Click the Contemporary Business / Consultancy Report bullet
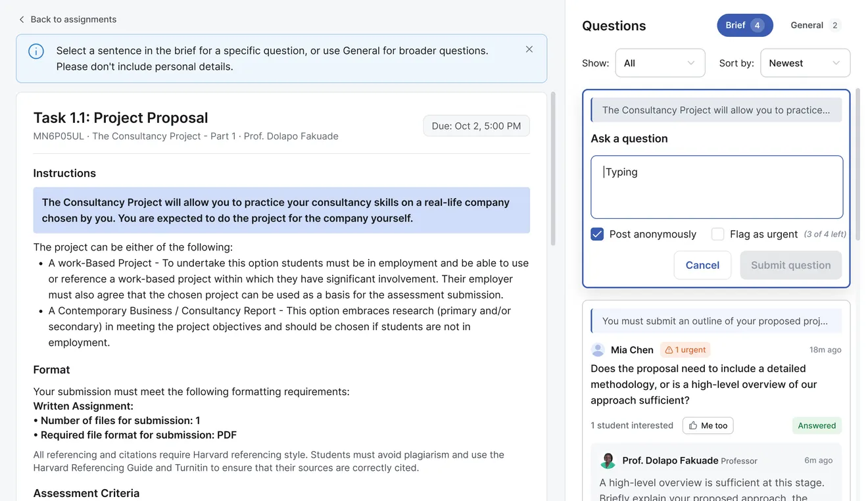This screenshot has height=501, width=868. pos(279,327)
